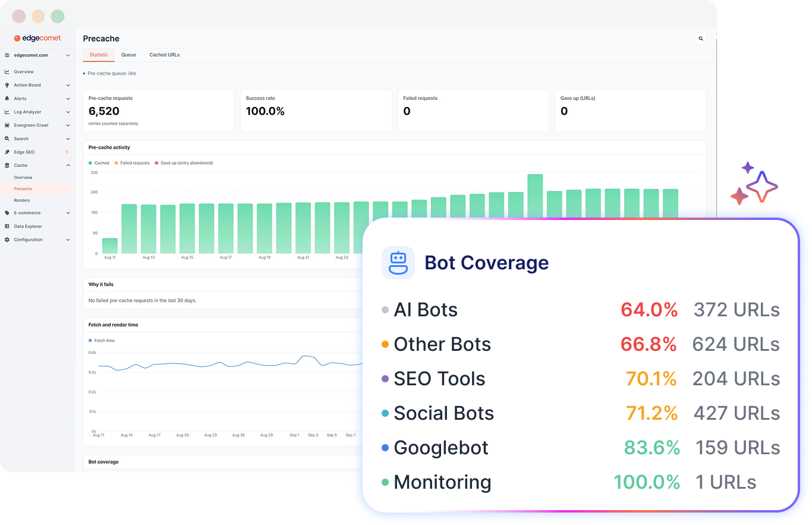Open the Cached URLs tab

tap(164, 55)
